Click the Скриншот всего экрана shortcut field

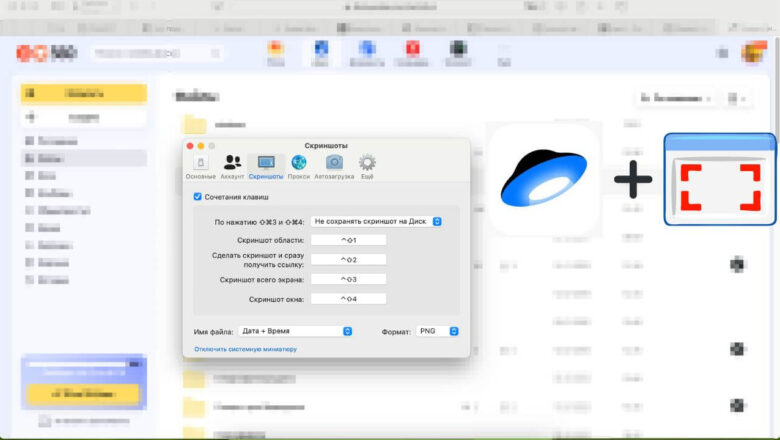click(x=349, y=279)
